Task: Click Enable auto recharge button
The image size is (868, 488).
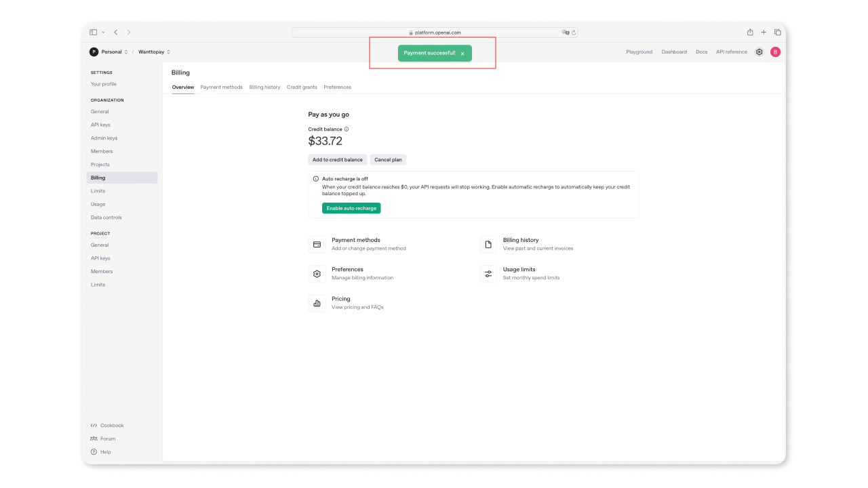Action: (x=351, y=208)
